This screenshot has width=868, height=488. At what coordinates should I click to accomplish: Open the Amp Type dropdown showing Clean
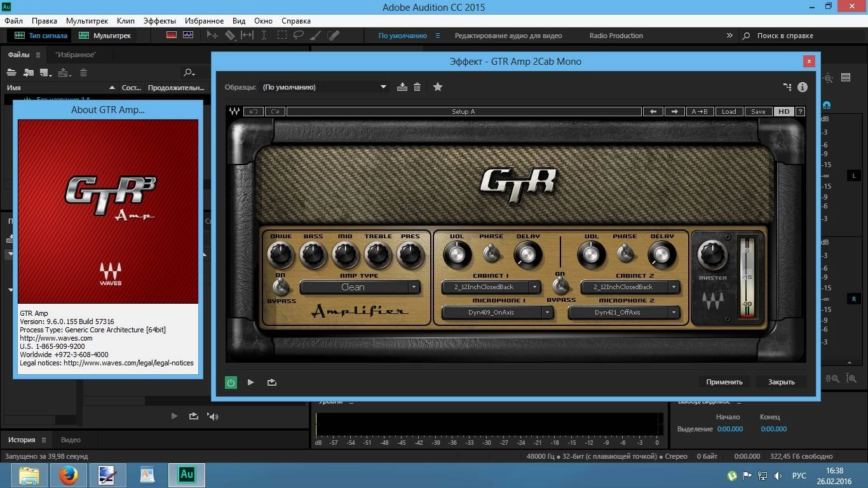(x=360, y=287)
